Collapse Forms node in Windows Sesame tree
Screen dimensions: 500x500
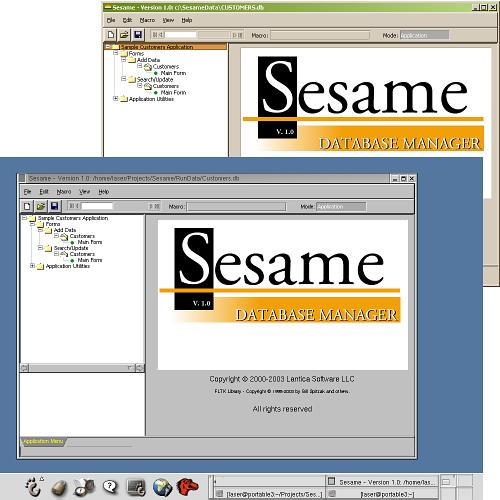[116, 53]
